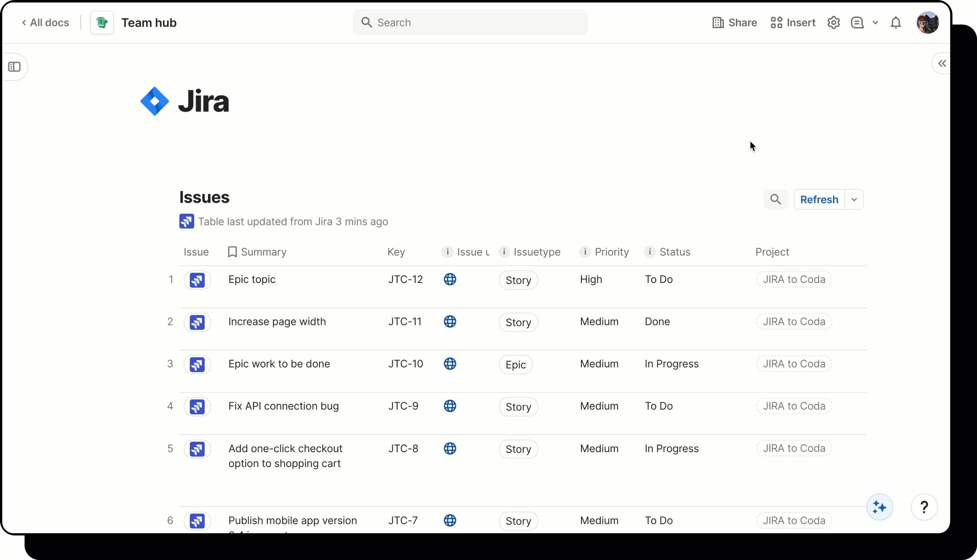Click the Issues table title
Screen dimensions: 977x560
pyautogui.click(x=204, y=197)
